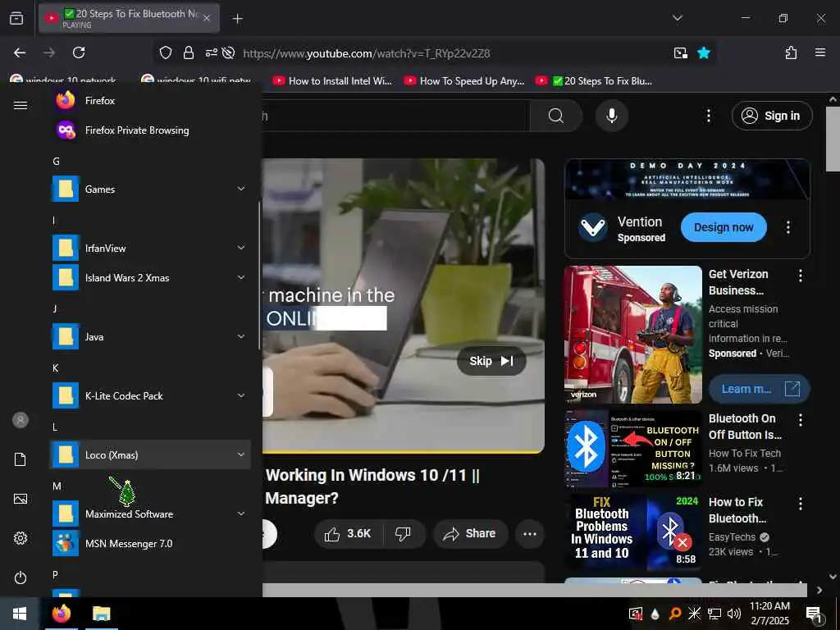Expand the Java folder
This screenshot has height=630, width=840.
pos(151,336)
